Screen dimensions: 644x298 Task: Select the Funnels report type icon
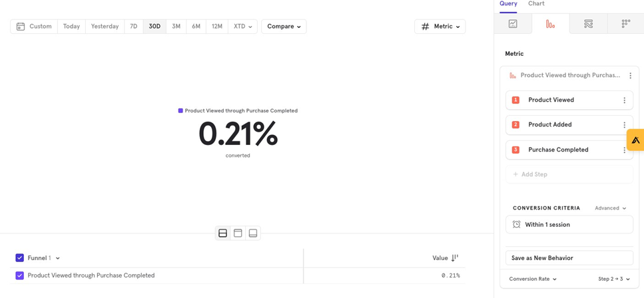point(550,24)
